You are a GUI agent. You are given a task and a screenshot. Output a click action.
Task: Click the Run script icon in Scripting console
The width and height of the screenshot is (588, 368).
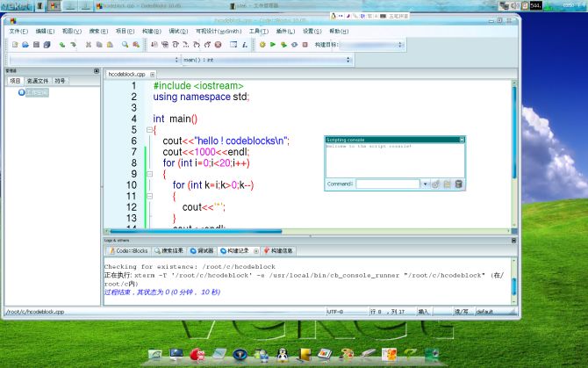[435, 184]
